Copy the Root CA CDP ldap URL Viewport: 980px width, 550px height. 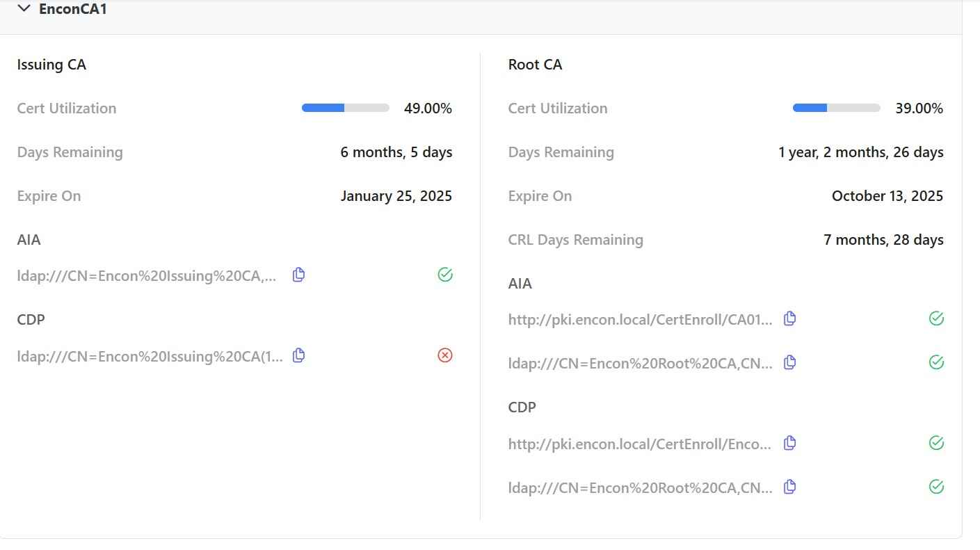pos(789,487)
